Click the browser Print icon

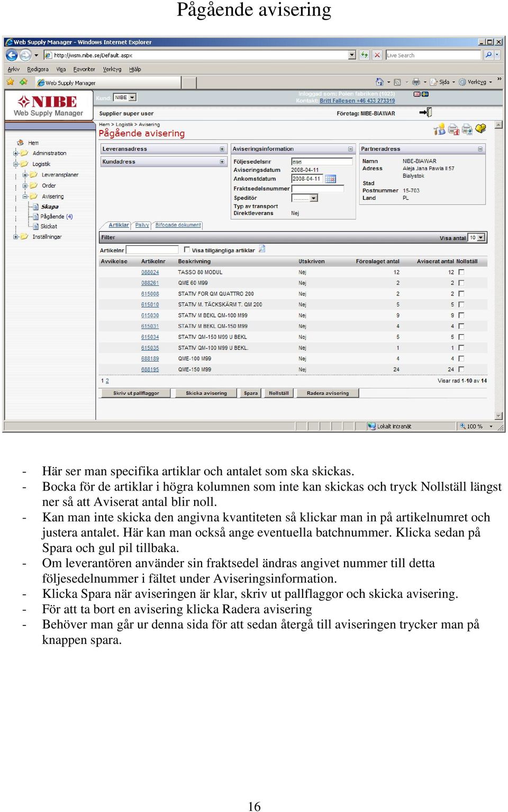point(416,82)
